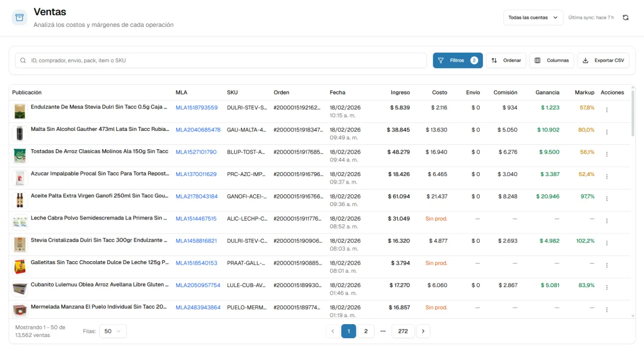Image resolution: width=644 pixels, height=351 pixels.
Task: Click the Ventas archive box icon
Action: click(19, 18)
